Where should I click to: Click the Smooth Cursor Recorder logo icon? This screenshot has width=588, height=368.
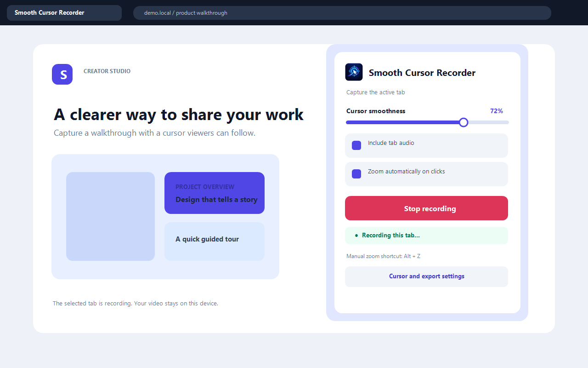354,72
